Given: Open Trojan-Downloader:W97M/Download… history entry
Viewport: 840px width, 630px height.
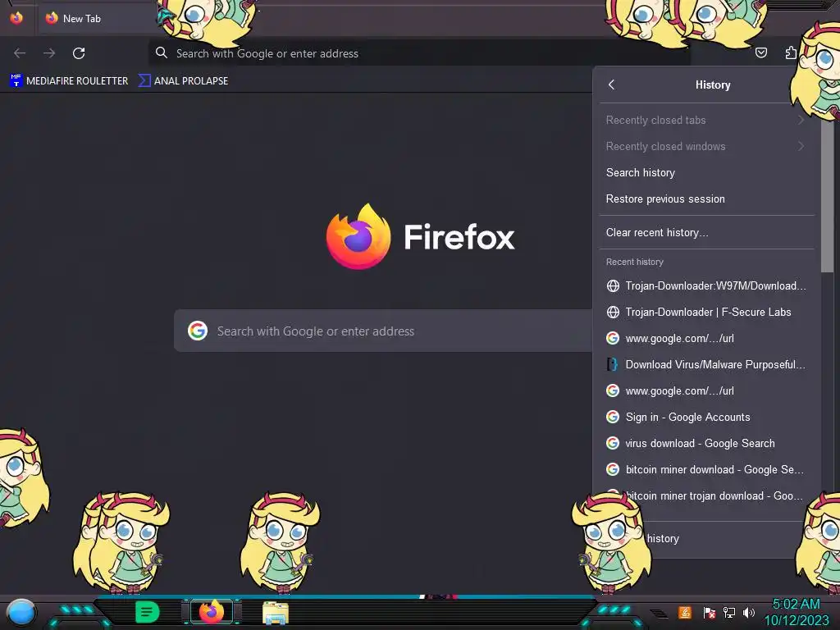Looking at the screenshot, I should coord(706,285).
